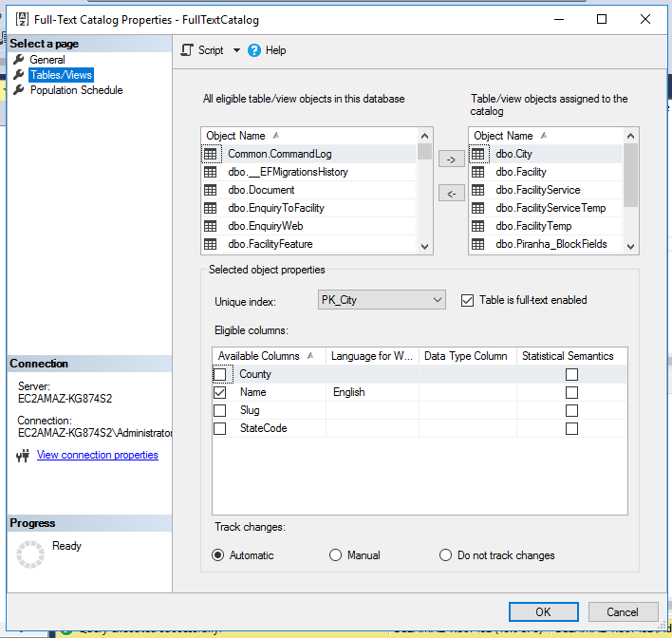Select dbo.FacilityService in assigned list
672x638 pixels.
(546, 190)
